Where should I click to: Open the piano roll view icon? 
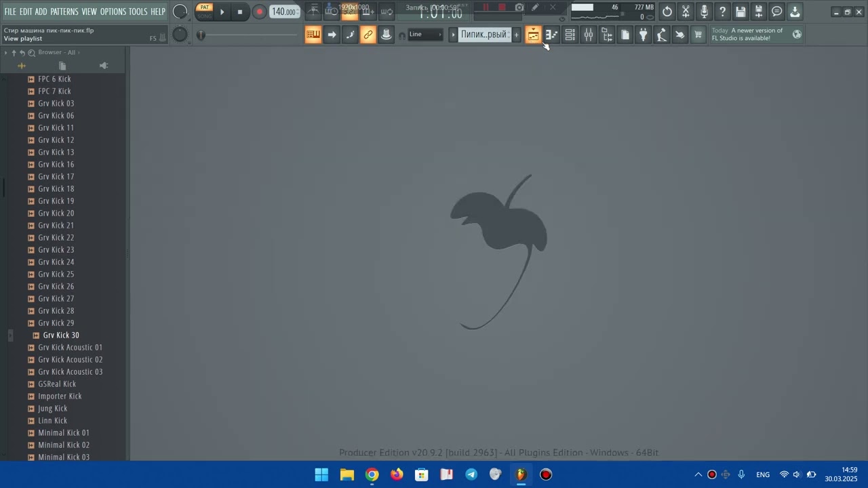point(551,35)
